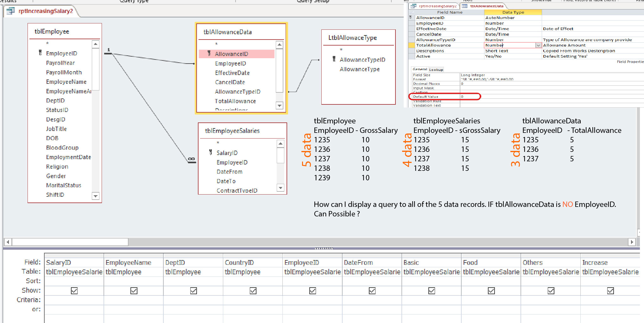Toggle the Show checkbox under DateFrom
The height and width of the screenshot is (323, 644).
tap(372, 290)
